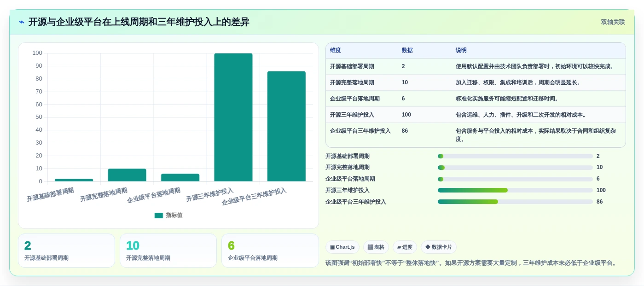
Task: Click progress list label 企业级平台三年维护投入
Action: [x=356, y=202]
